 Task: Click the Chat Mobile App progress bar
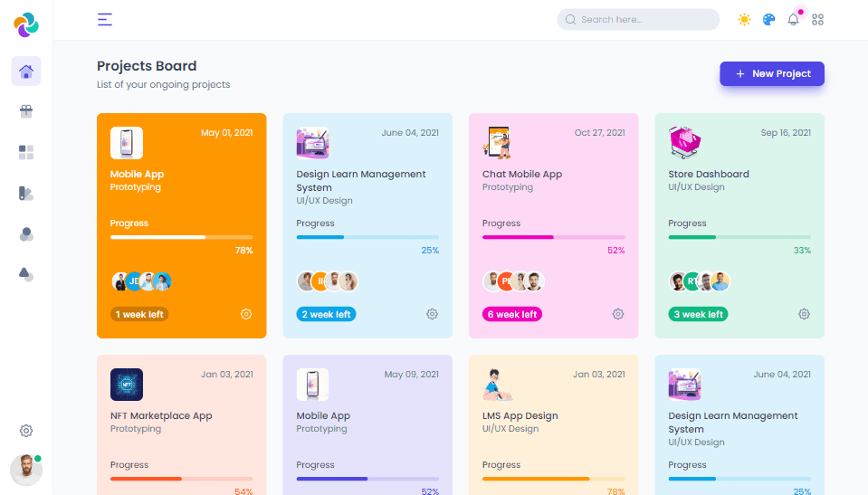click(x=554, y=237)
